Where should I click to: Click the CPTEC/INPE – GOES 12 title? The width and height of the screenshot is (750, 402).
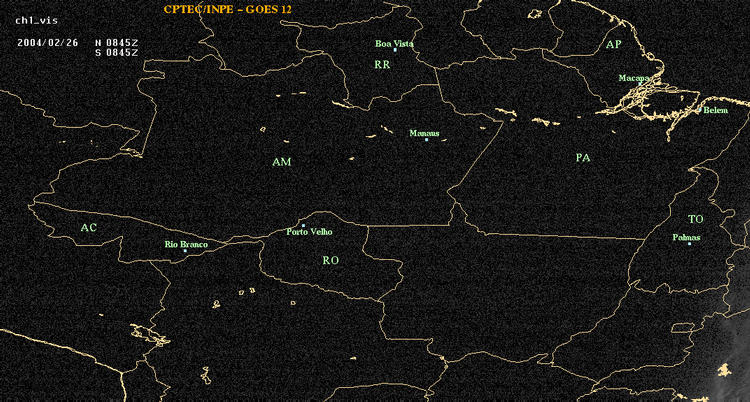228,9
